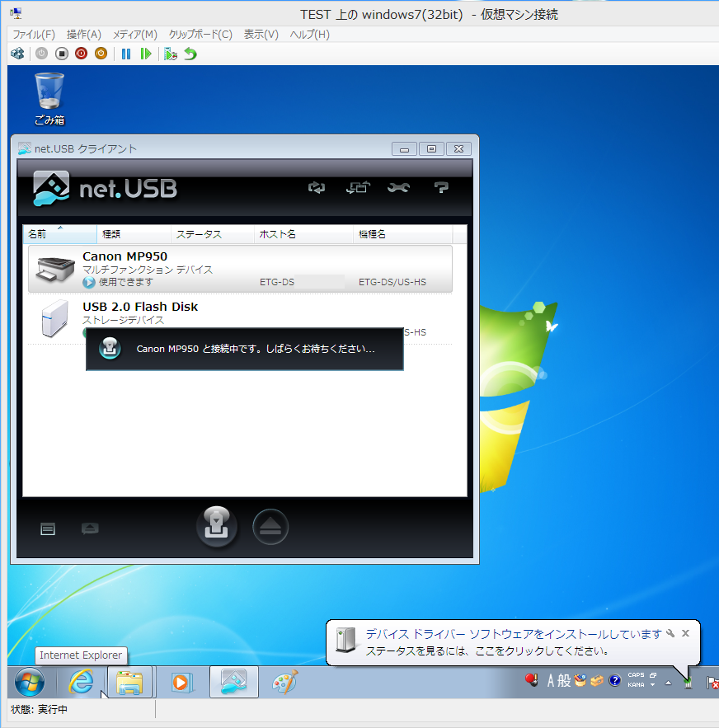719x728 pixels.
Task: Click the message notification icon bottom bar
Action: coord(90,528)
